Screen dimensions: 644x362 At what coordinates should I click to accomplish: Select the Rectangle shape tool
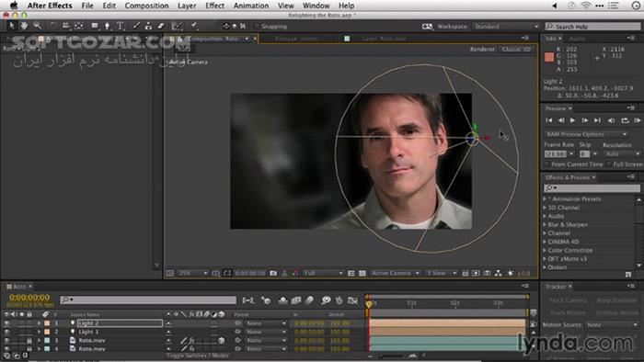(x=95, y=26)
